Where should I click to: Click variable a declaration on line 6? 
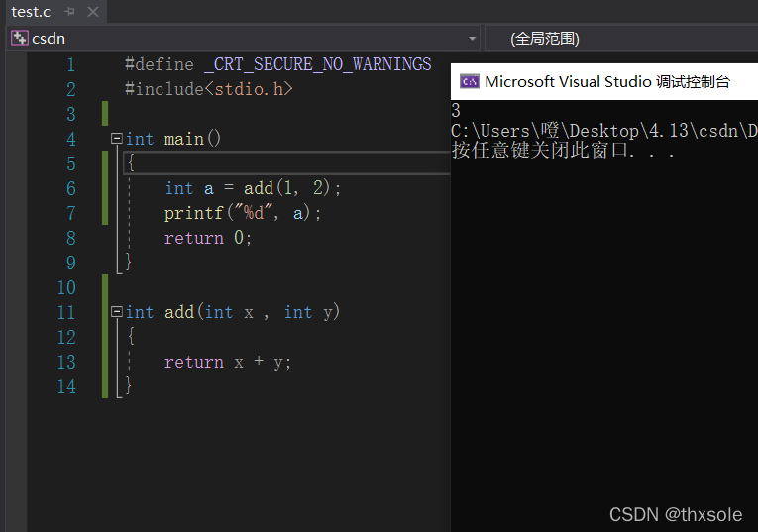208,188
